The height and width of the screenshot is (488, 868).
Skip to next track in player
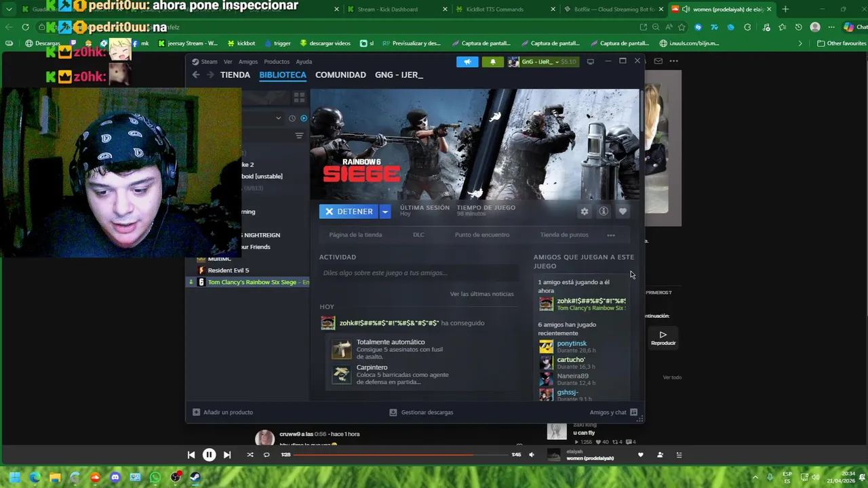(227, 455)
